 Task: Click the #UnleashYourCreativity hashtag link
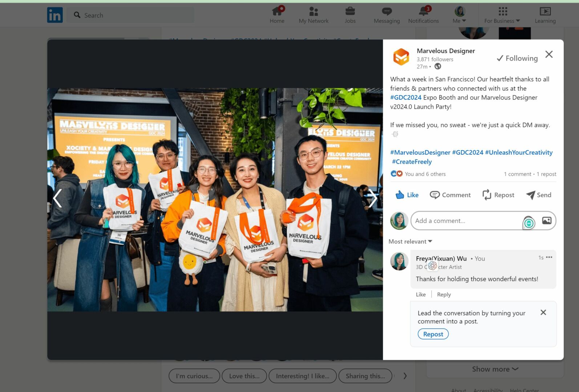pos(518,152)
